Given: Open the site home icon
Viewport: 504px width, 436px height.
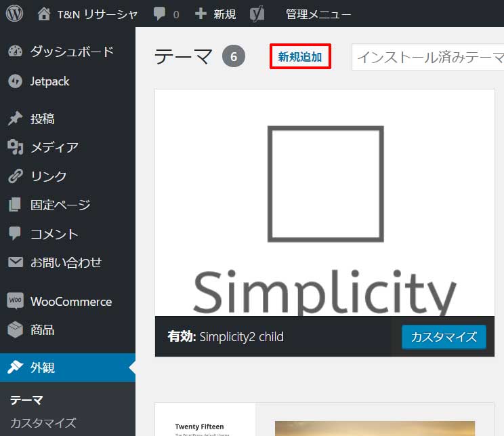Looking at the screenshot, I should pos(44,14).
